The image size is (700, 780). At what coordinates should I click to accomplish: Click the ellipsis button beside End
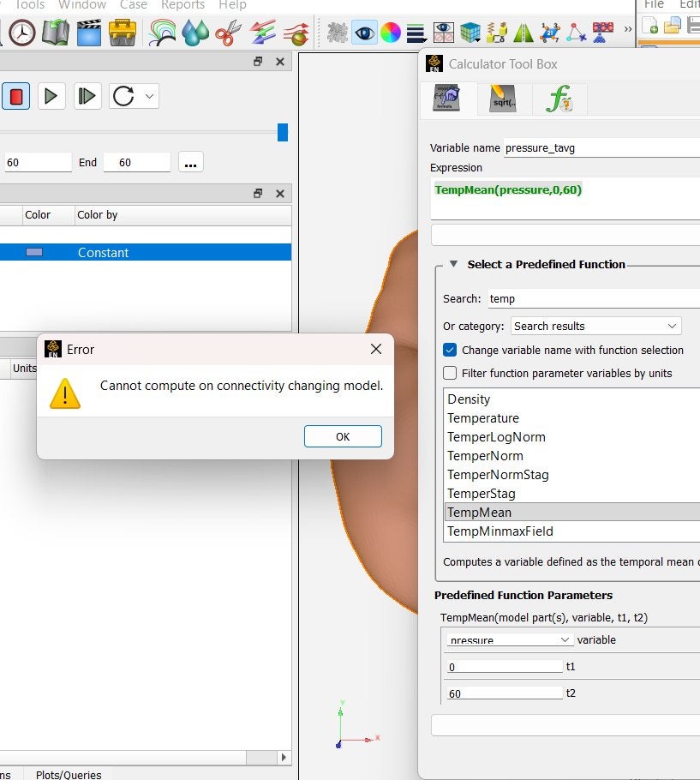[x=190, y=162]
